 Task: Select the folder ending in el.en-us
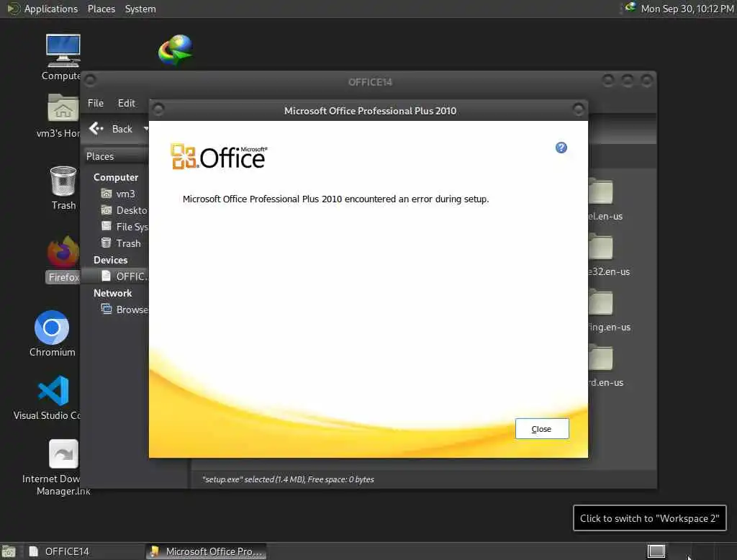point(605,200)
